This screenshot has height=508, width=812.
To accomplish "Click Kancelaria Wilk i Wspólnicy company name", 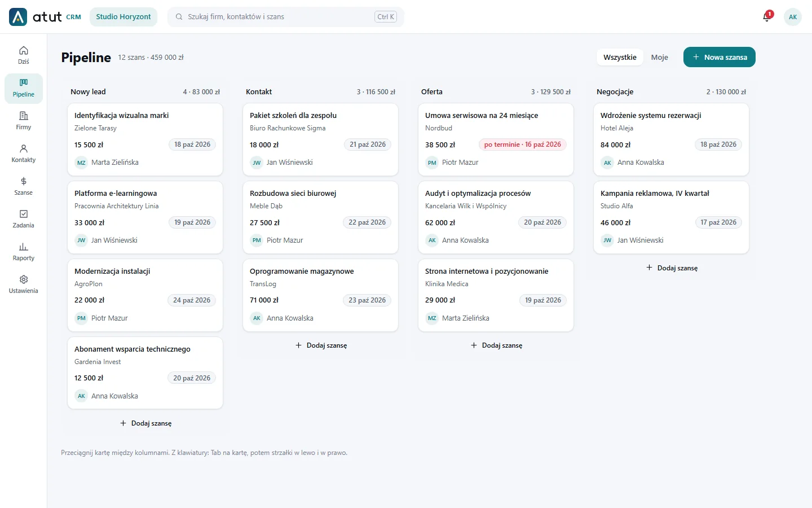I will [x=466, y=206].
